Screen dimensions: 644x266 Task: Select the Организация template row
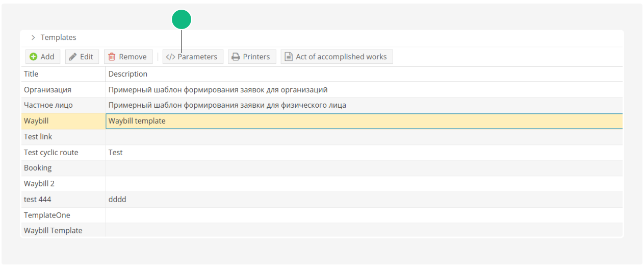(47, 90)
